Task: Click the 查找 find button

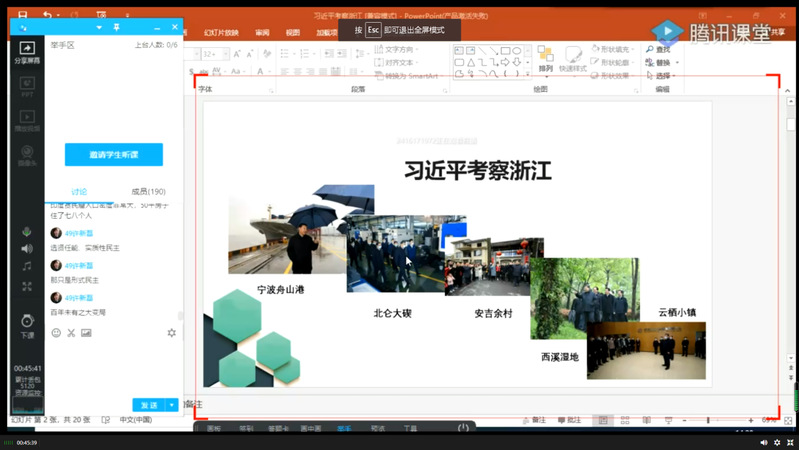Action: tap(658, 49)
